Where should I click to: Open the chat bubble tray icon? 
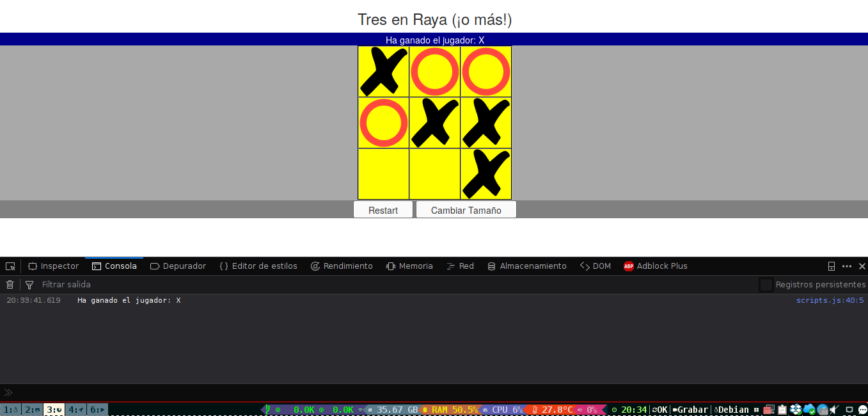pyautogui.click(x=862, y=410)
